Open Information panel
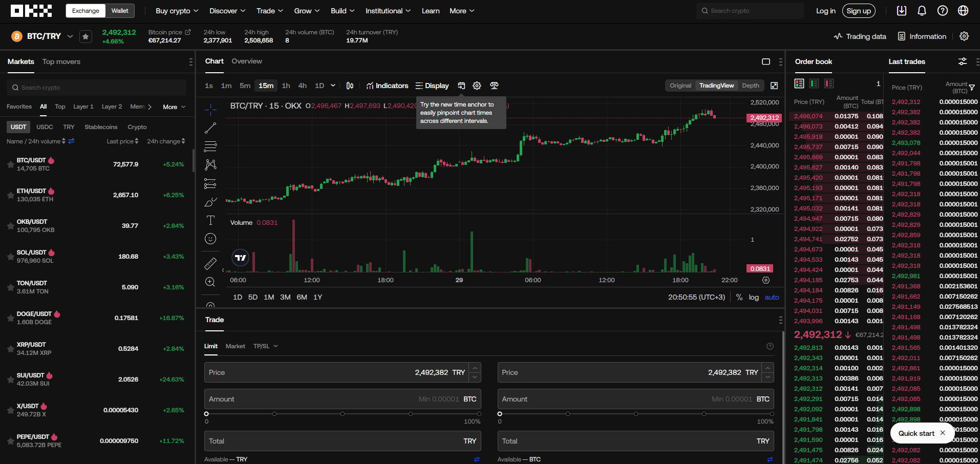 pyautogui.click(x=922, y=36)
